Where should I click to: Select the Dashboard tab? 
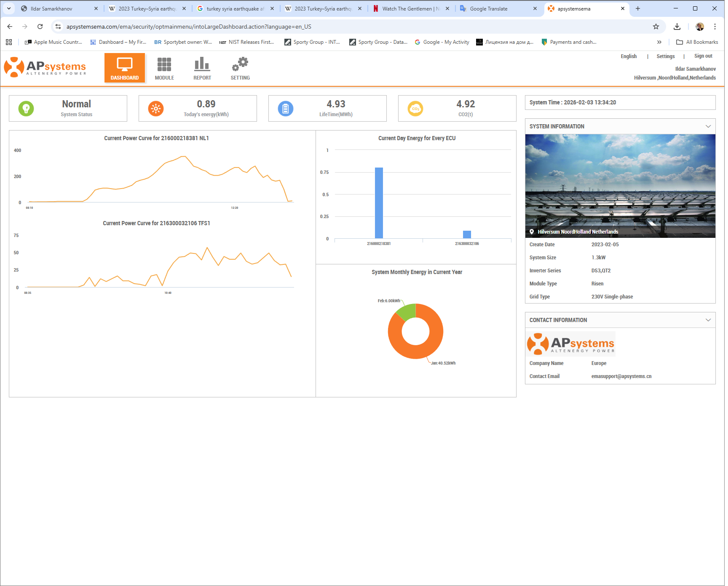pos(125,68)
